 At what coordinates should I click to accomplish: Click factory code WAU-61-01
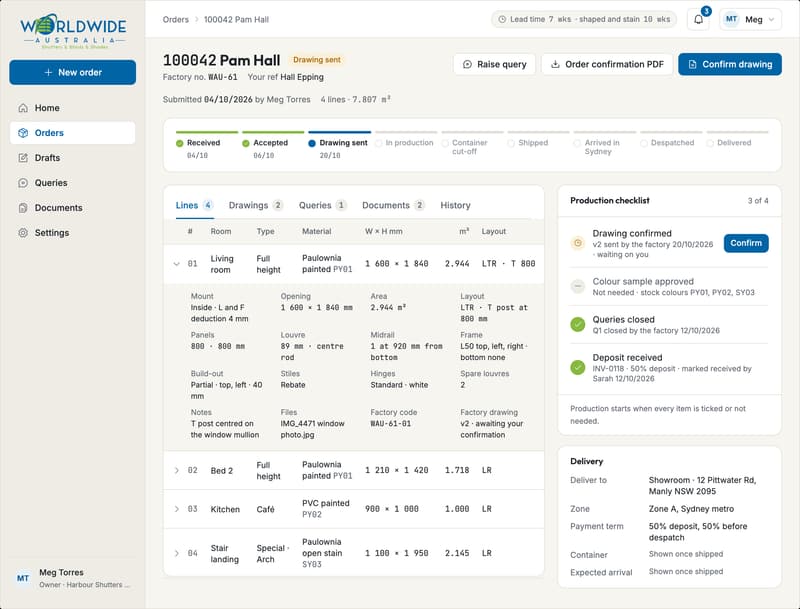[390, 424]
